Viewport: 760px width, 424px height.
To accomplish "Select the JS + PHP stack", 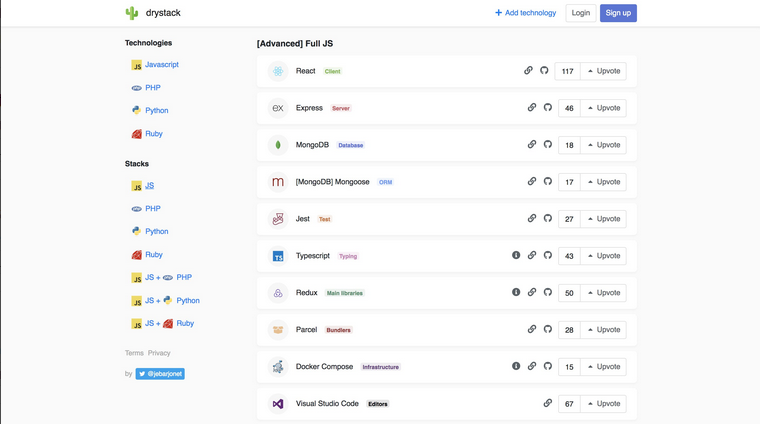I will pos(162,278).
